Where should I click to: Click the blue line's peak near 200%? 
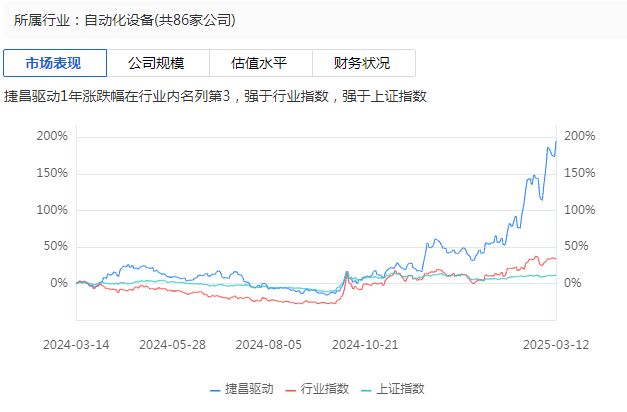(x=556, y=142)
